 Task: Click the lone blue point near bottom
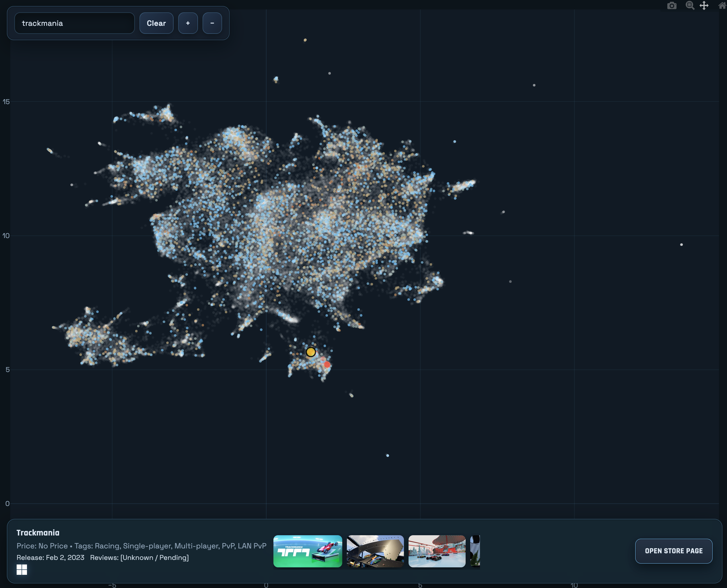(x=388, y=455)
